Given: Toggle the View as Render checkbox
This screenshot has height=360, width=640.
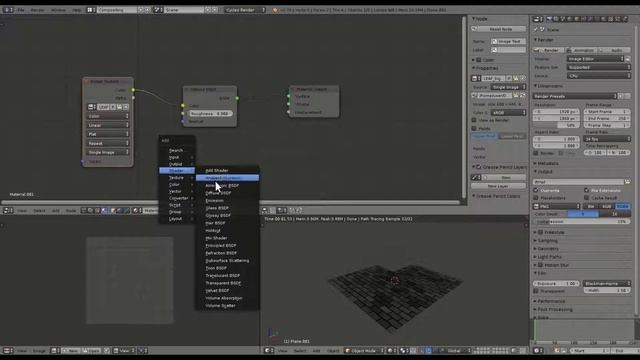Looking at the screenshot, I should (x=474, y=120).
